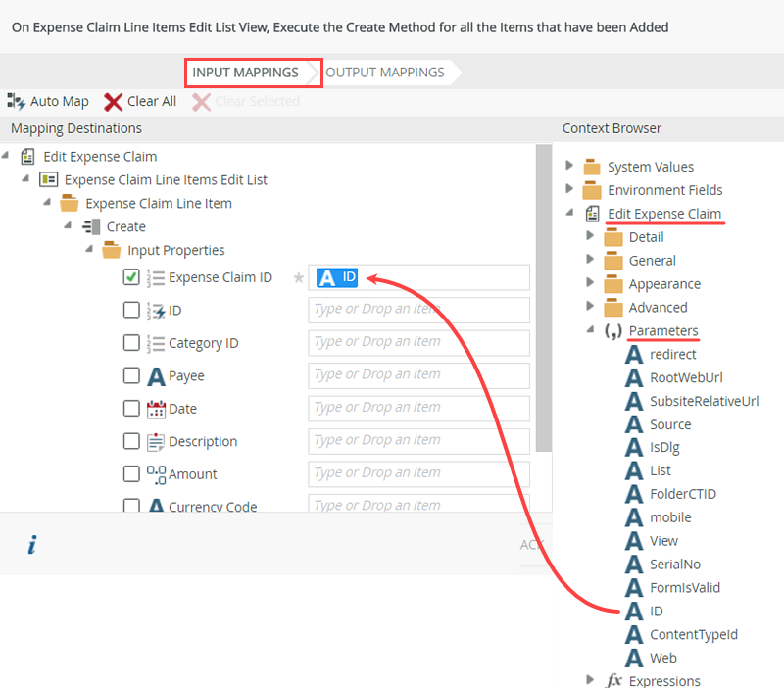Check the ID property checkbox
The image size is (784, 688).
[x=131, y=310]
